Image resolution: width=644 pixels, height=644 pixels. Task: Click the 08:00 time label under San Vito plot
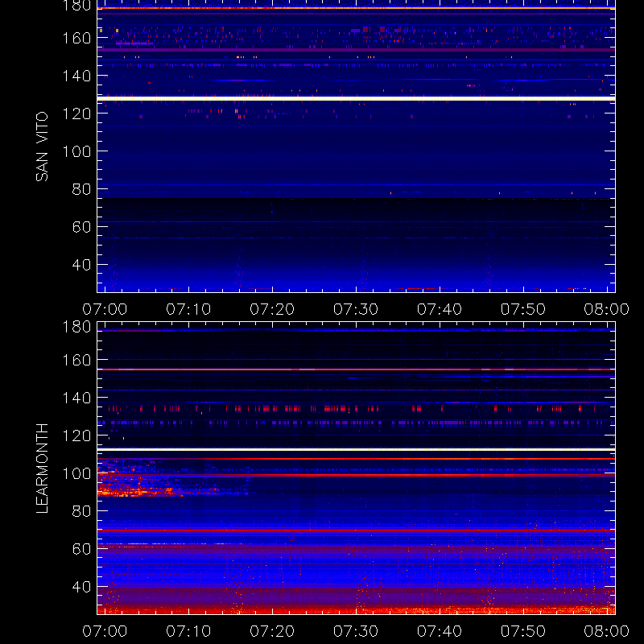607,309
